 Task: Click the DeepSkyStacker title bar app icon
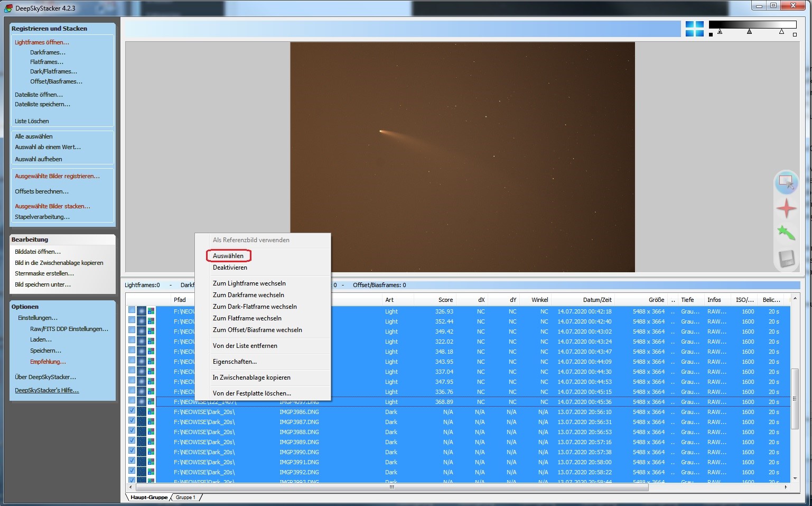tap(8, 8)
